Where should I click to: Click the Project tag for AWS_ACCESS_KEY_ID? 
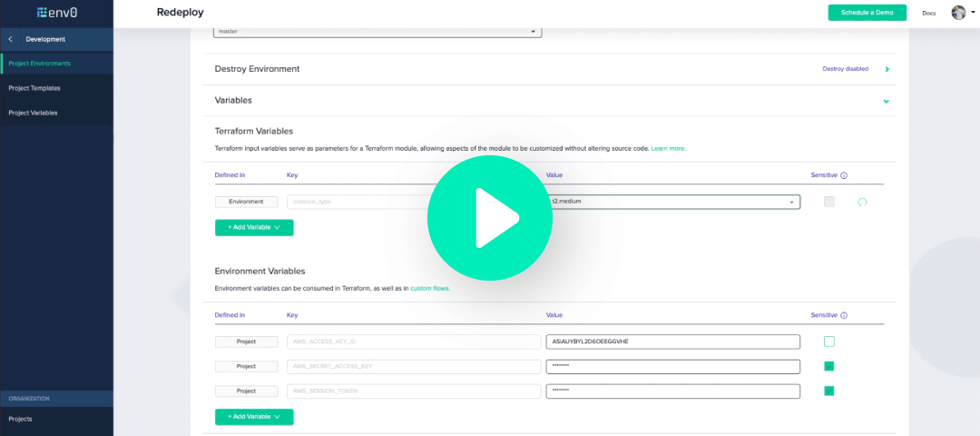coord(246,342)
